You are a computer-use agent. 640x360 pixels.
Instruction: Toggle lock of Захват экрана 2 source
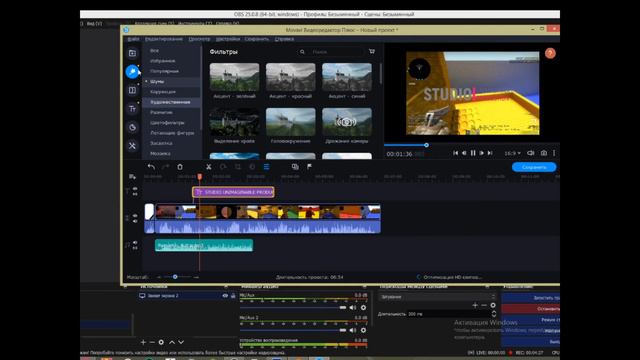point(233,296)
